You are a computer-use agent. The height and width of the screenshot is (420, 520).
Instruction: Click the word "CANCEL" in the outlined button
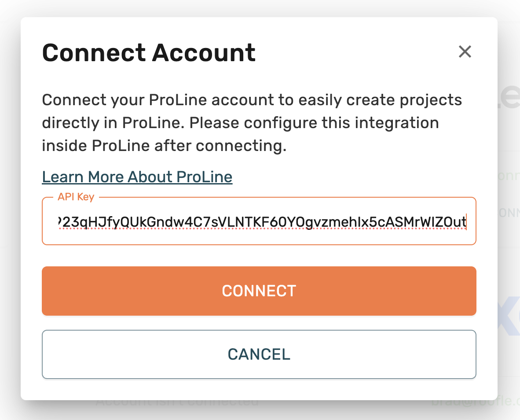(x=259, y=354)
